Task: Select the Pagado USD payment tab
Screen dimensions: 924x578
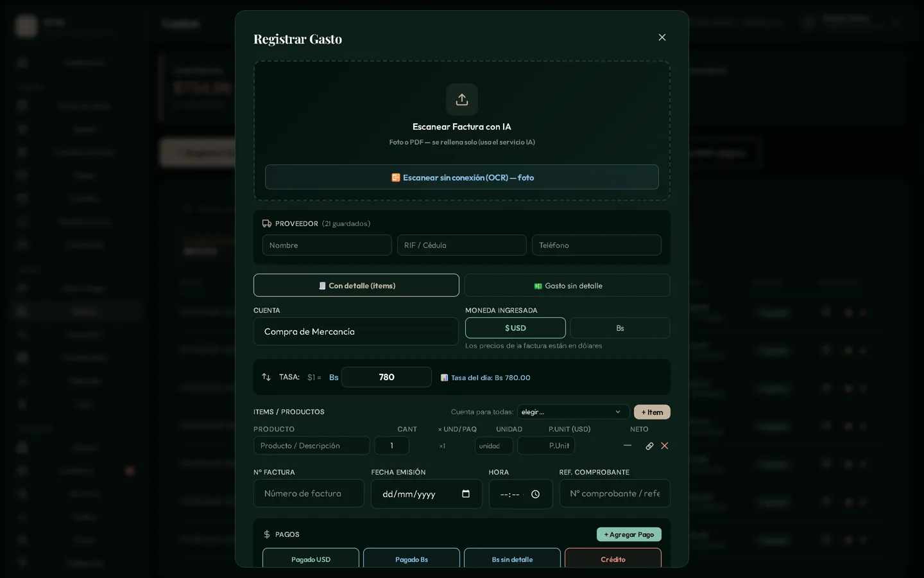Action: [311, 557]
